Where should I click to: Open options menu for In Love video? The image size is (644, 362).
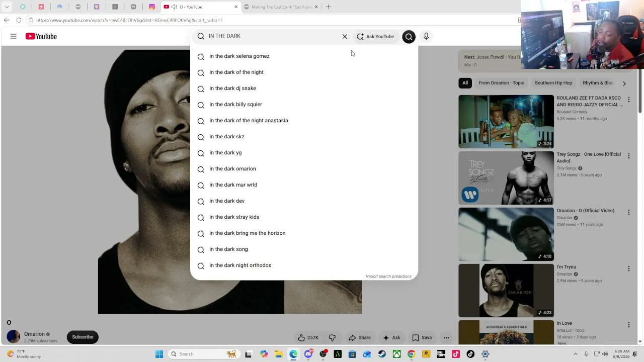(628, 325)
